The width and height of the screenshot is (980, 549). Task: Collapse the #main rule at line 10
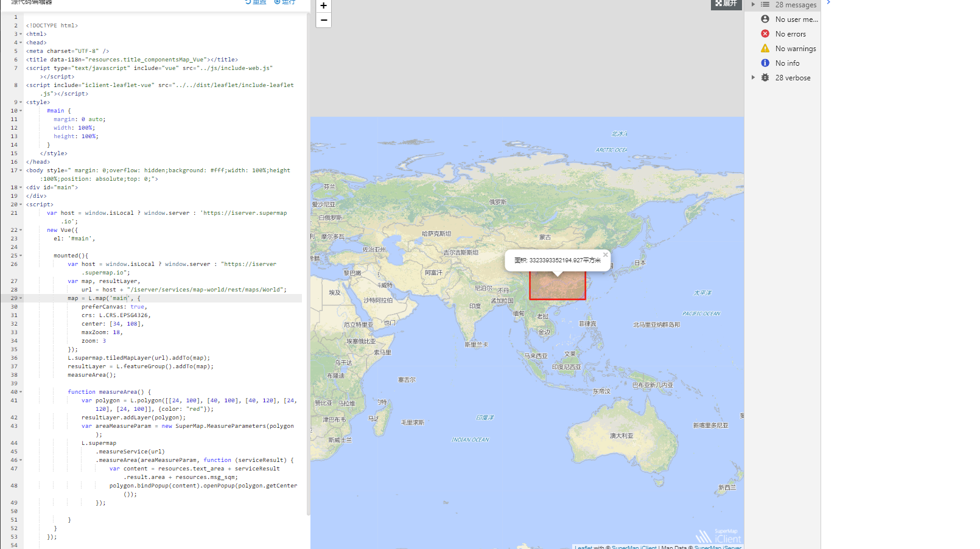(21, 111)
